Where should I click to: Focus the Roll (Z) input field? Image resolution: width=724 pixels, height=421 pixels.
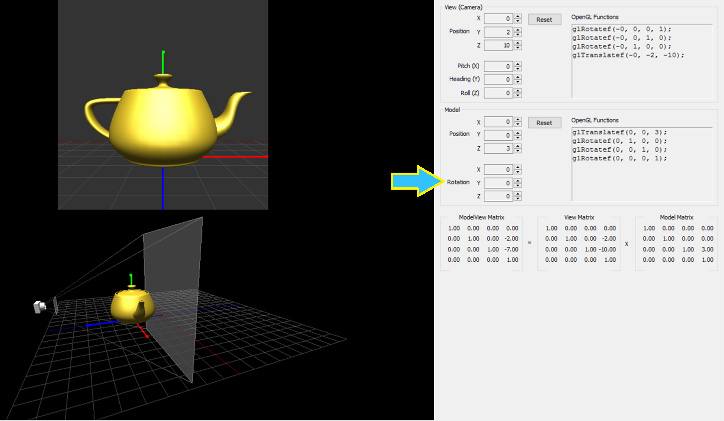[498, 93]
